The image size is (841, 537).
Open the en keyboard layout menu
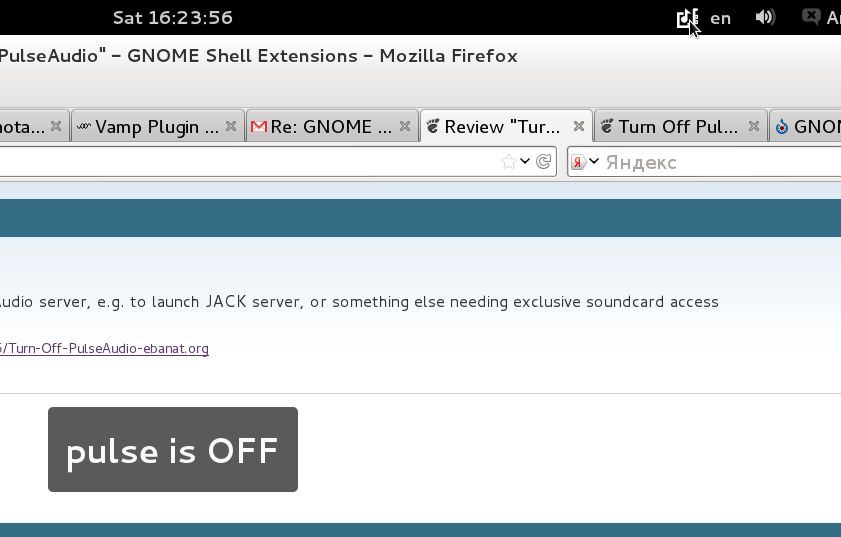point(720,19)
